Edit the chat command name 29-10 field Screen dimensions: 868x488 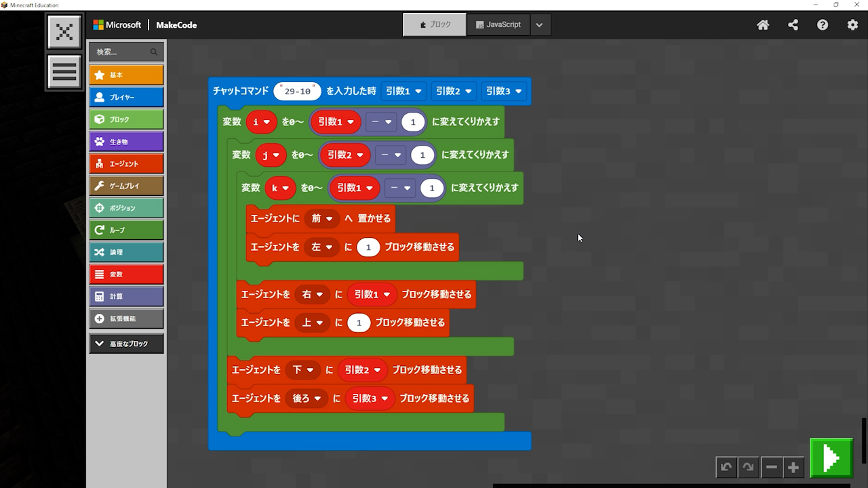click(x=297, y=91)
